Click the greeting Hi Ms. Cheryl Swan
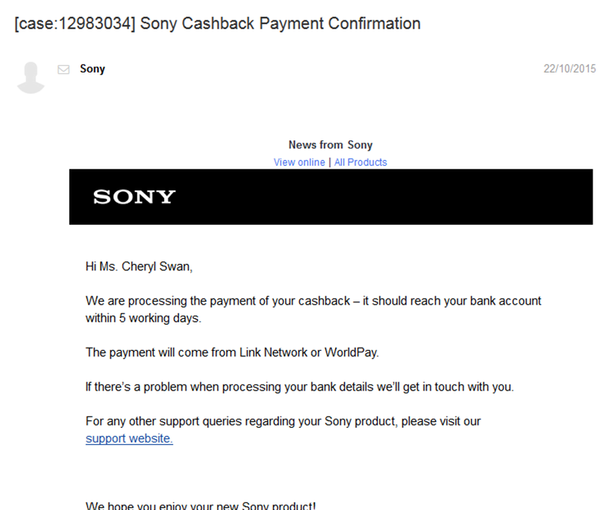The image size is (600, 510). 139,267
